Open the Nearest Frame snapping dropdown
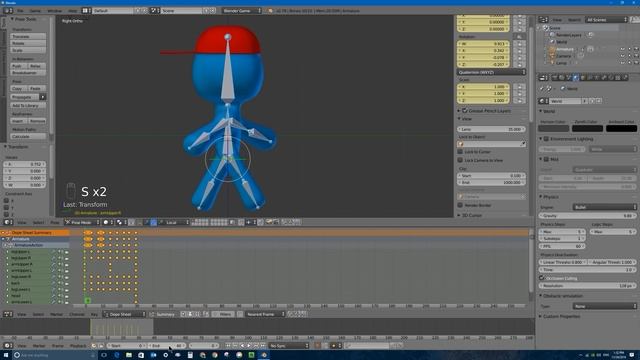640x360 pixels. click(265, 314)
